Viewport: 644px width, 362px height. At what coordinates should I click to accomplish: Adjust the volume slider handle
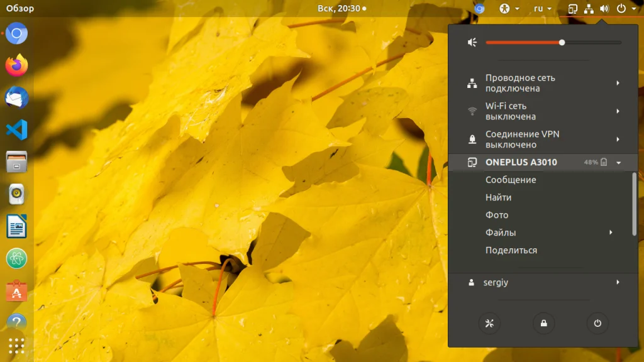pyautogui.click(x=562, y=42)
